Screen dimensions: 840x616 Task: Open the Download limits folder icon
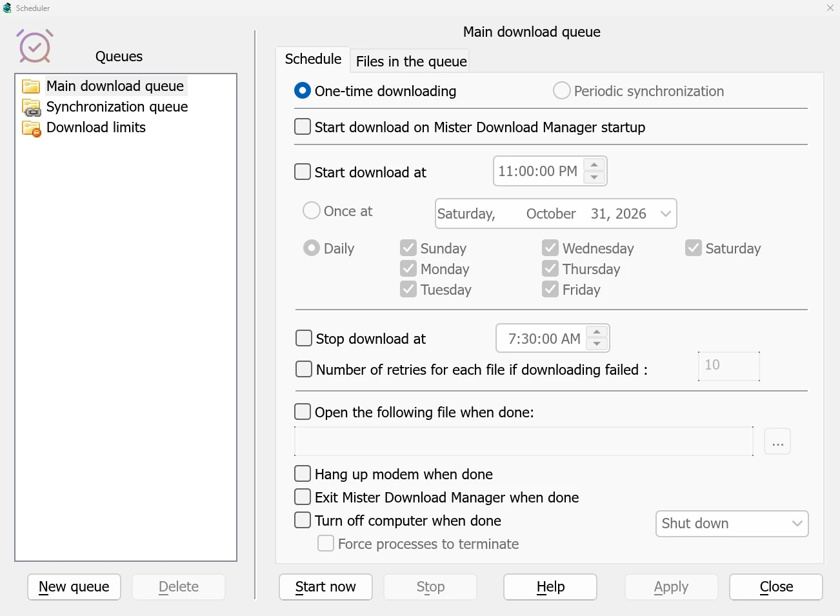[31, 128]
